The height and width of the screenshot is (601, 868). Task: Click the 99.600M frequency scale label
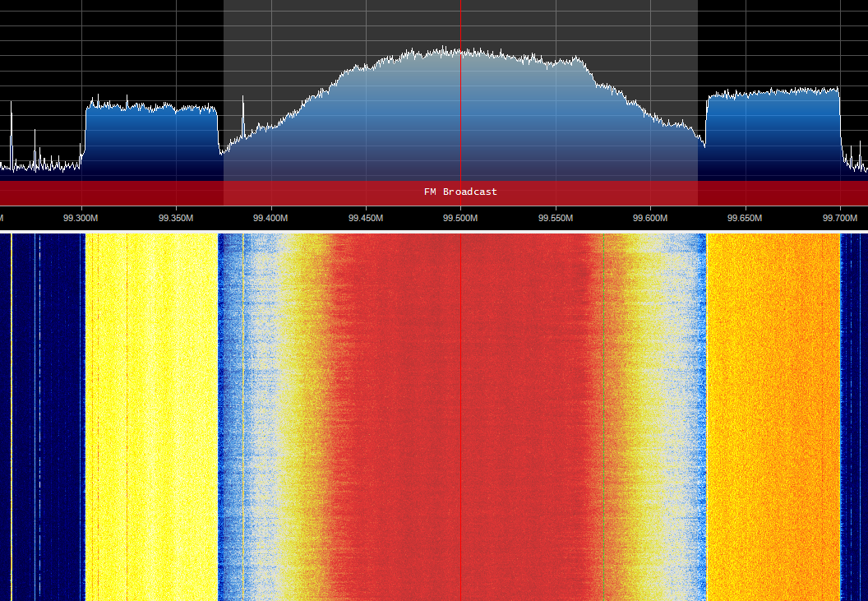650,218
